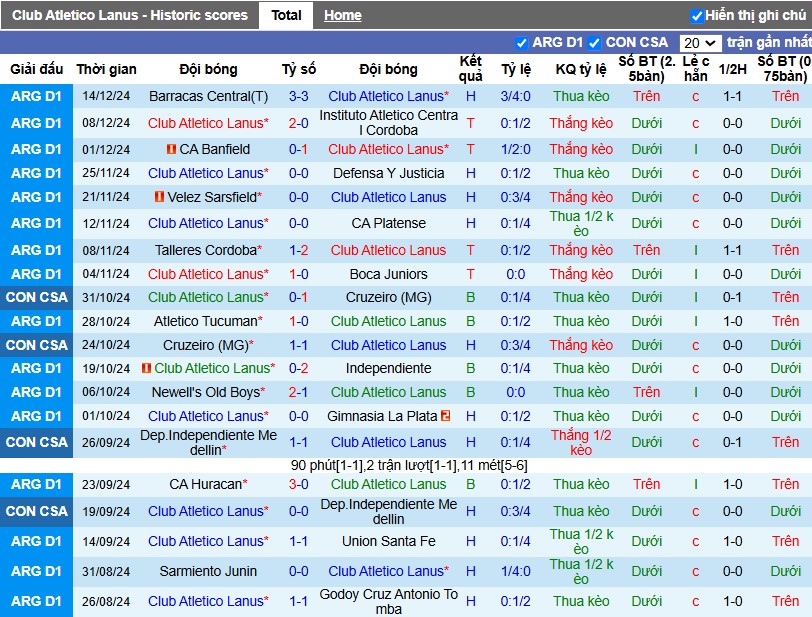Viewport: 812px width, 617px height.
Task: Switch to the Total tab
Action: tap(286, 16)
